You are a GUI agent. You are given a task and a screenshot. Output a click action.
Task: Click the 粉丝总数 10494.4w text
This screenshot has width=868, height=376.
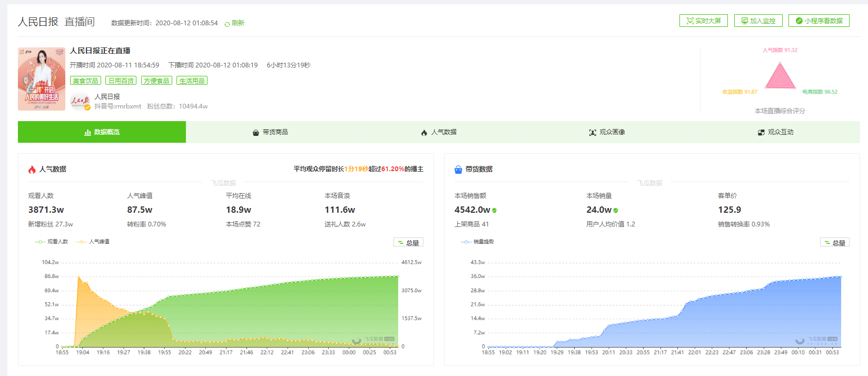[x=177, y=106]
